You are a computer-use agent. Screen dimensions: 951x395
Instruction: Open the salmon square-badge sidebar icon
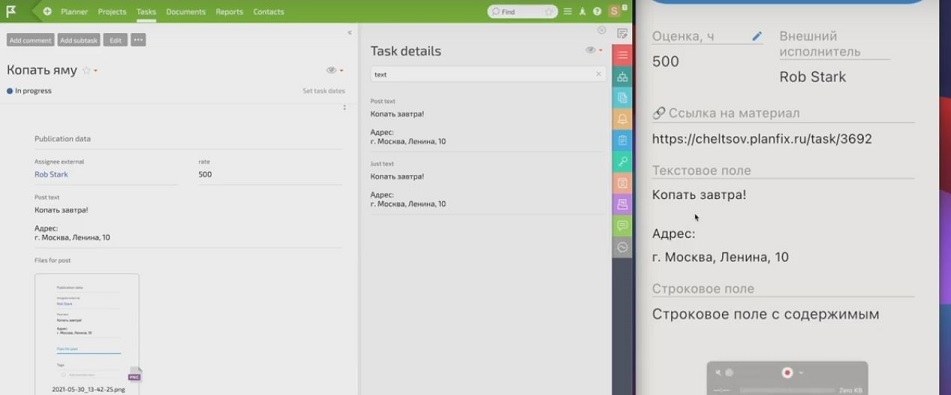[x=622, y=183]
